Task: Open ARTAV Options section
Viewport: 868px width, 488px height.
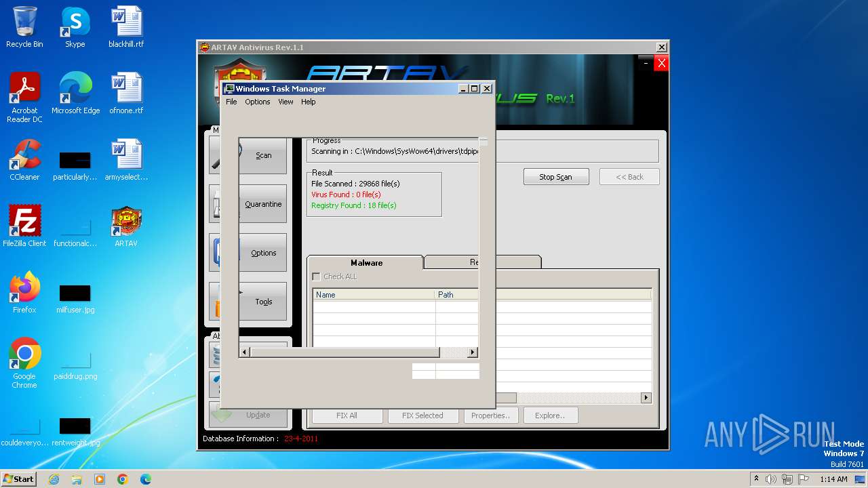Action: coord(263,253)
